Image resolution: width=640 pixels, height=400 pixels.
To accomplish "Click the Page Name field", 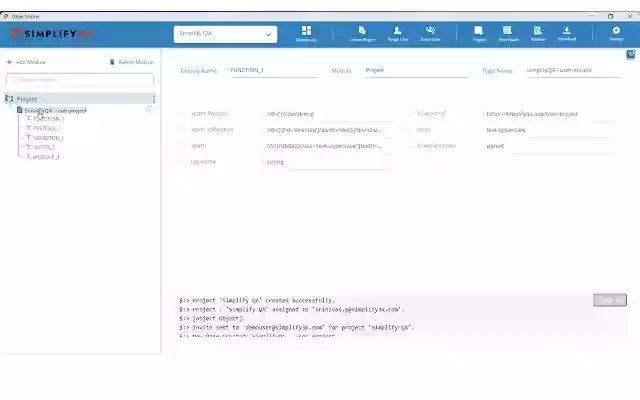I will pos(573,71).
